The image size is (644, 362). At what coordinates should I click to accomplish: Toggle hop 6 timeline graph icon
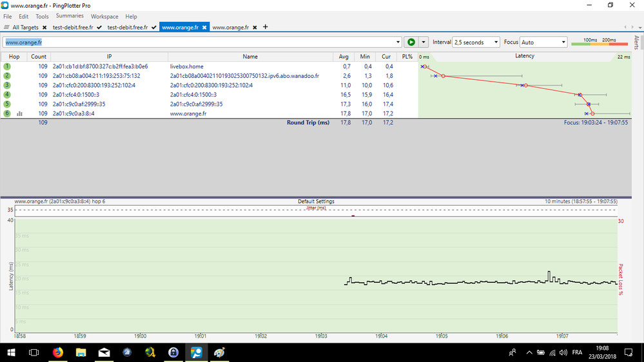click(19, 114)
